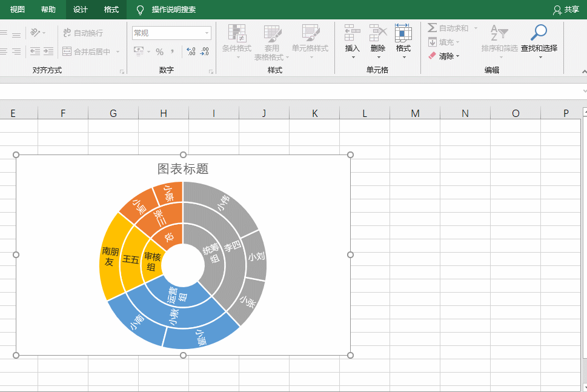Click the Delete cells (删除) icon

click(x=377, y=33)
